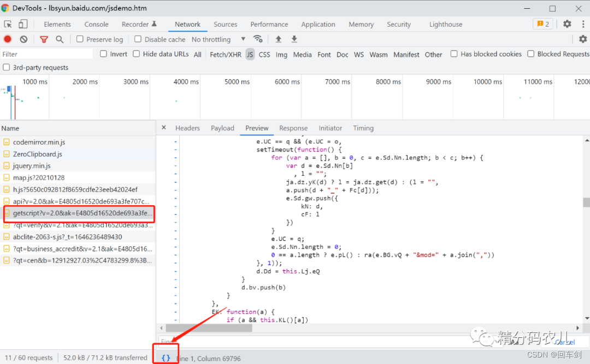Click the Find search box in the Preview pane
590x364 pixels.
coord(331,342)
